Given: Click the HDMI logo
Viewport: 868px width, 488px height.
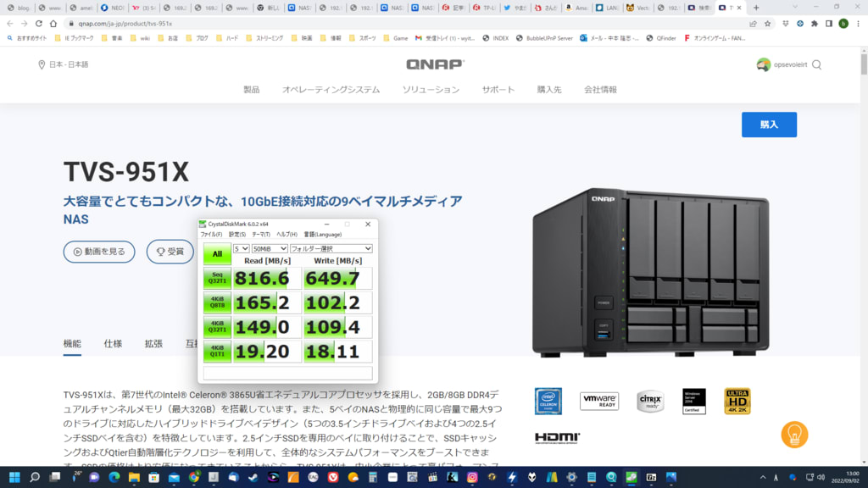Looking at the screenshot, I should point(558,438).
